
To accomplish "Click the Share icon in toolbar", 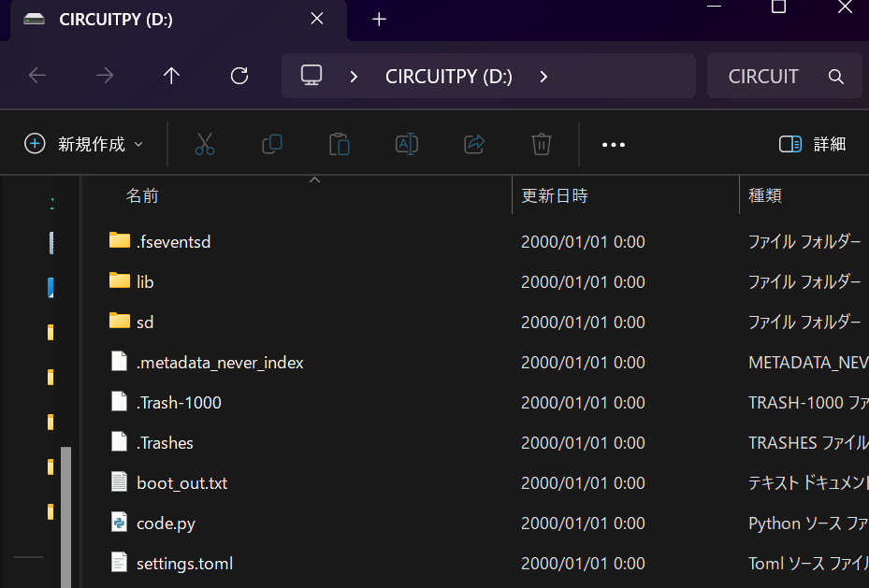I will point(474,145).
